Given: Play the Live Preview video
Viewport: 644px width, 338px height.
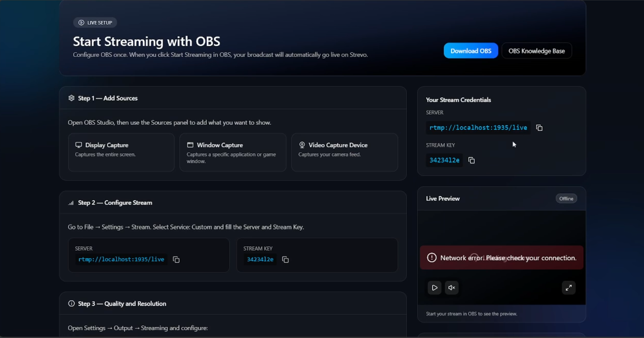Looking at the screenshot, I should coord(434,288).
